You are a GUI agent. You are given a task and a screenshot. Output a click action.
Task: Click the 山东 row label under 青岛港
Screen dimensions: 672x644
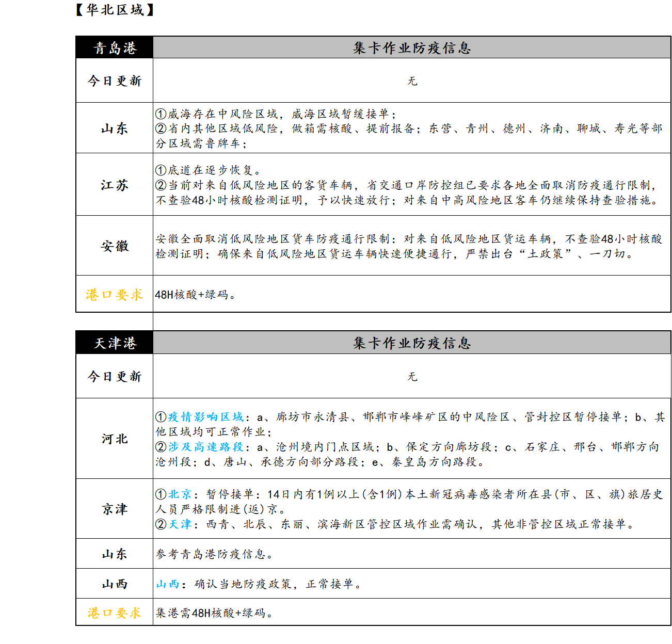point(115,128)
